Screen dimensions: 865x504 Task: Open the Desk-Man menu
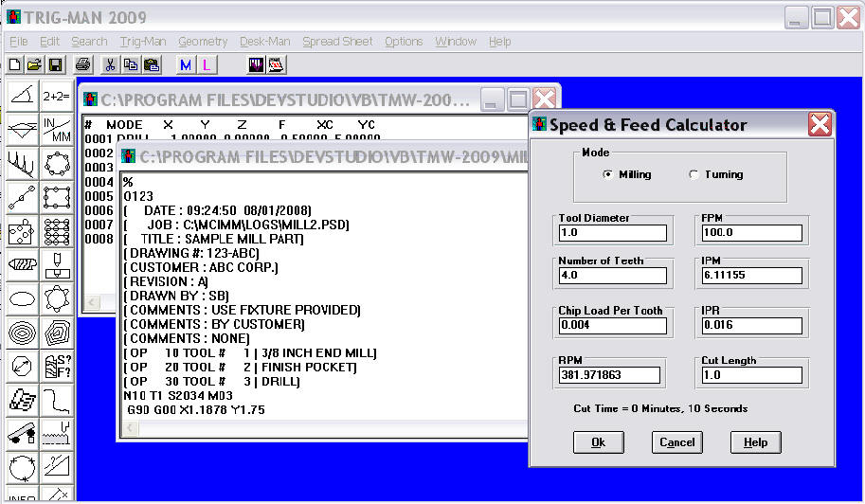tap(264, 42)
